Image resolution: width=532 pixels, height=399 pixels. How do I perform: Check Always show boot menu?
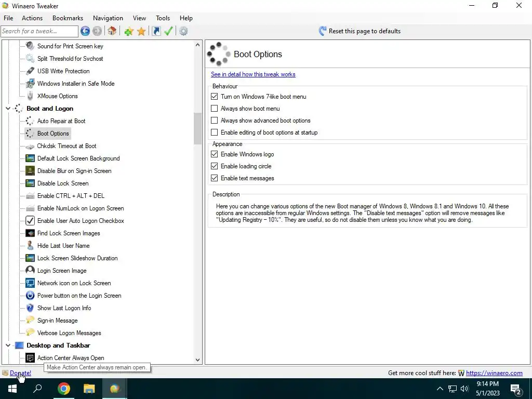click(x=215, y=109)
